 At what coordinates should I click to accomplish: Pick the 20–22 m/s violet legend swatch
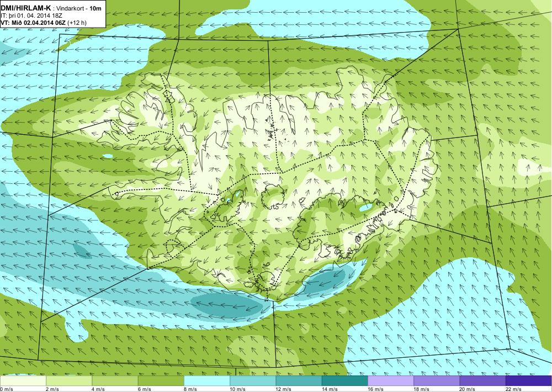click(482, 381)
